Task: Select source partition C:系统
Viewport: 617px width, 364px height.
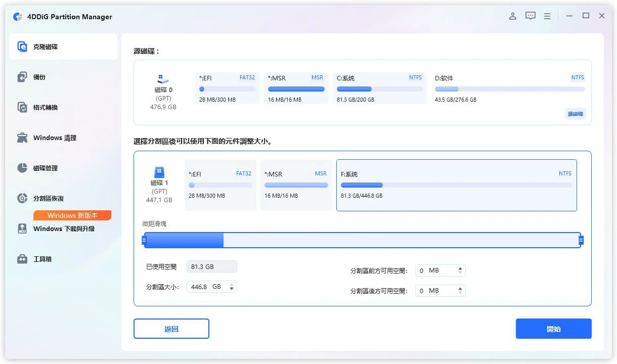Action: point(380,88)
